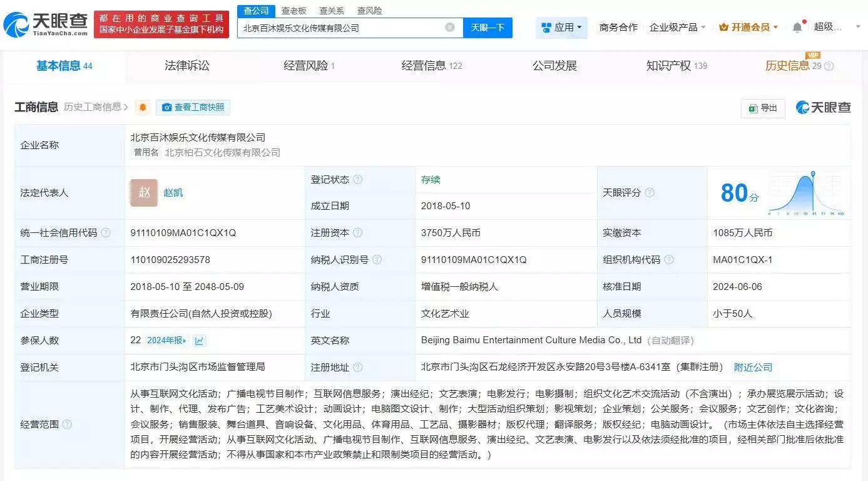Click establishment date 2018-05-10
Viewport: 868px width, 481px height.
click(x=446, y=206)
